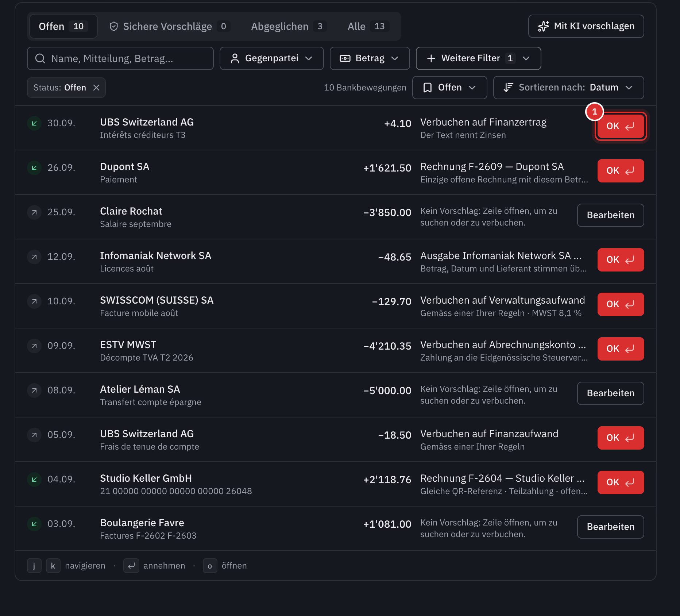The image size is (680, 616).
Task: Click outgoing arrow icon beside Infomaniak Network SA
Action: [x=34, y=257]
